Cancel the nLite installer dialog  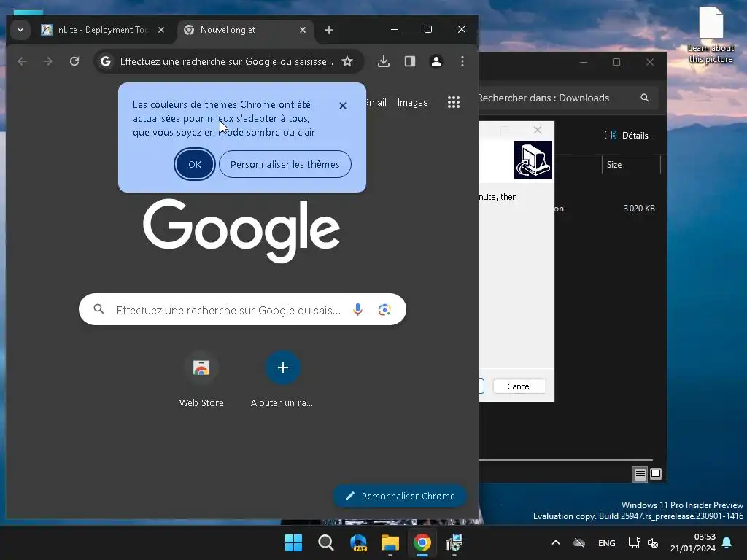(519, 386)
